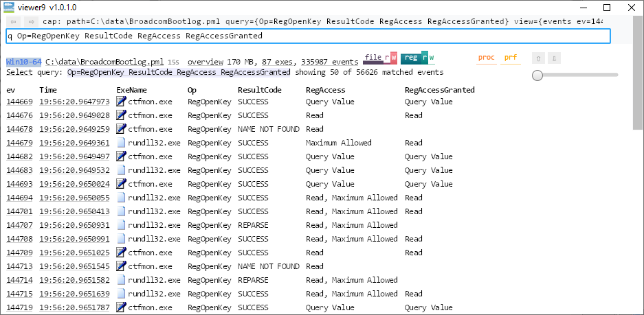Click the ResultCode column header
The image size is (644, 315).
pyautogui.click(x=259, y=90)
